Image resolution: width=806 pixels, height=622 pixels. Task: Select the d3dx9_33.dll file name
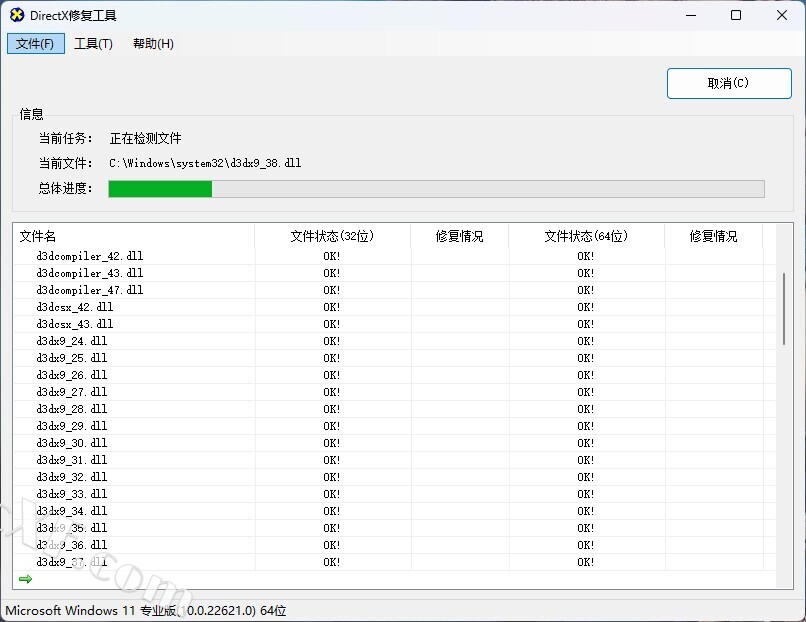click(x=72, y=493)
